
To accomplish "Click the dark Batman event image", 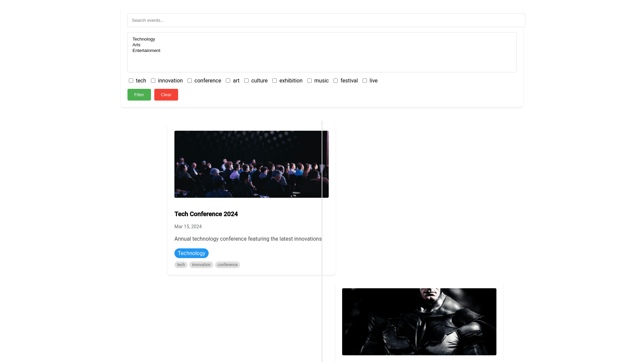I will (419, 322).
